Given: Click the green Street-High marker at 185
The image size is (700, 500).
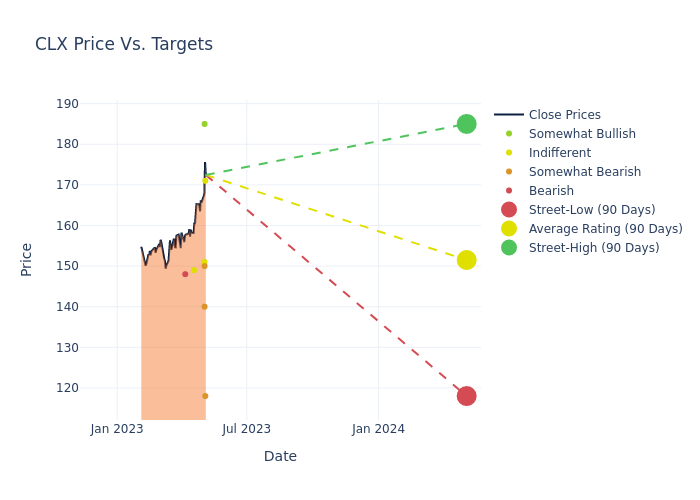Looking at the screenshot, I should (466, 124).
